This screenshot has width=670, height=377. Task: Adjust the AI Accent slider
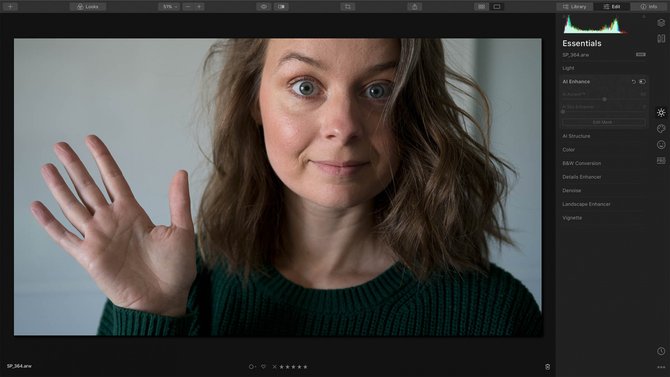[604, 99]
